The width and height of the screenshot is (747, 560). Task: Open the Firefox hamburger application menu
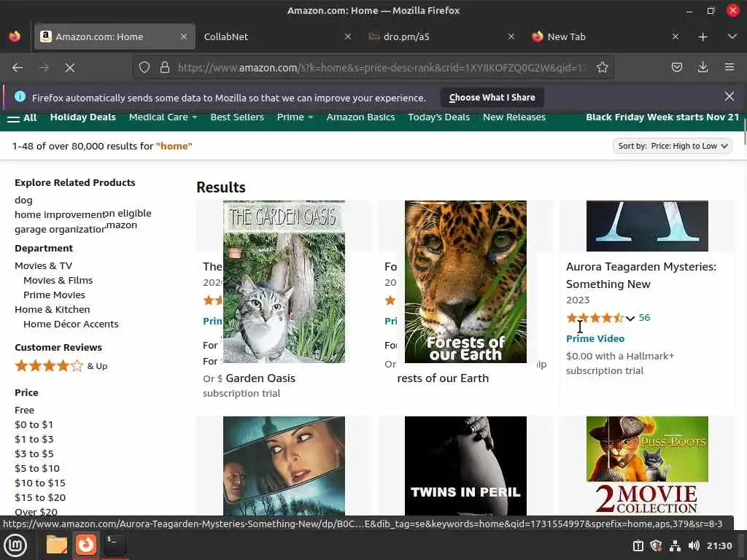click(729, 68)
